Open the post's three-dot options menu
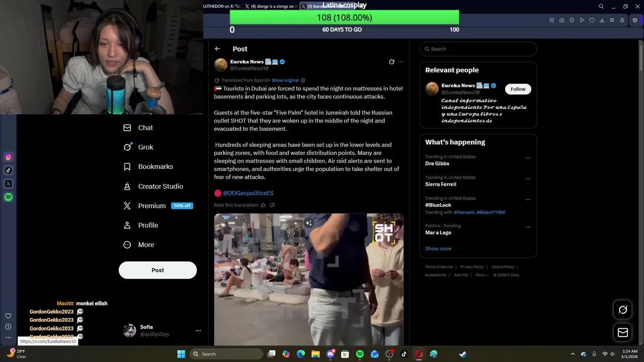644x362 pixels. pyautogui.click(x=400, y=62)
